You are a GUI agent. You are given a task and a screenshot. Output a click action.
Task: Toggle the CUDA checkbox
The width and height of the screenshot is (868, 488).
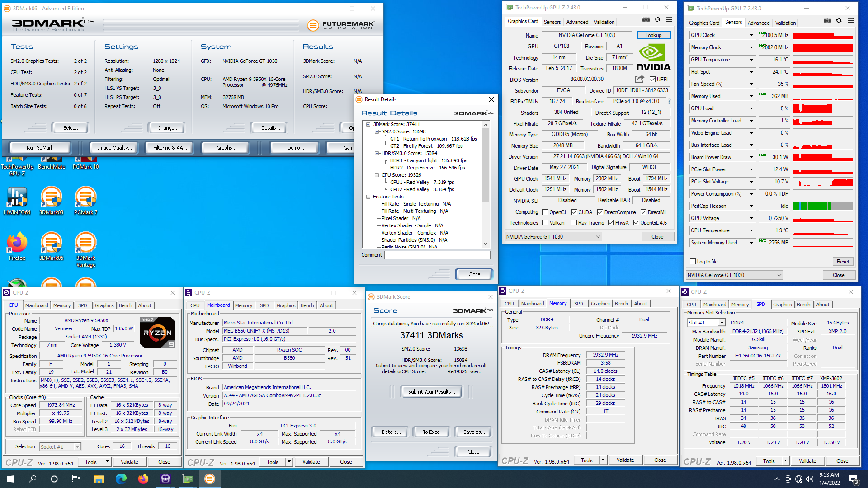pos(574,212)
